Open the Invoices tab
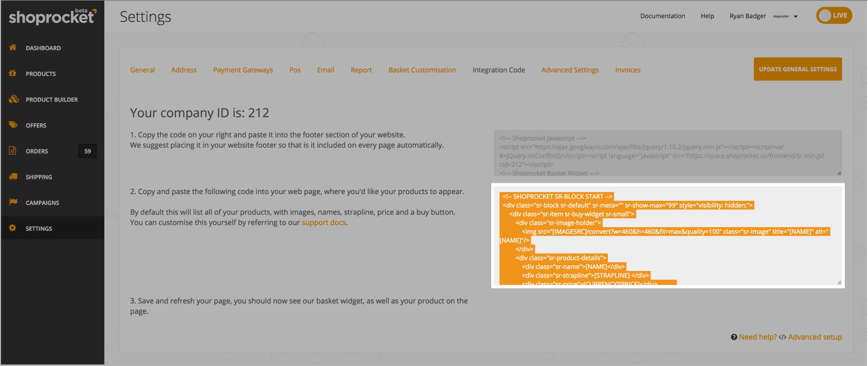The height and width of the screenshot is (366, 868). 628,70
